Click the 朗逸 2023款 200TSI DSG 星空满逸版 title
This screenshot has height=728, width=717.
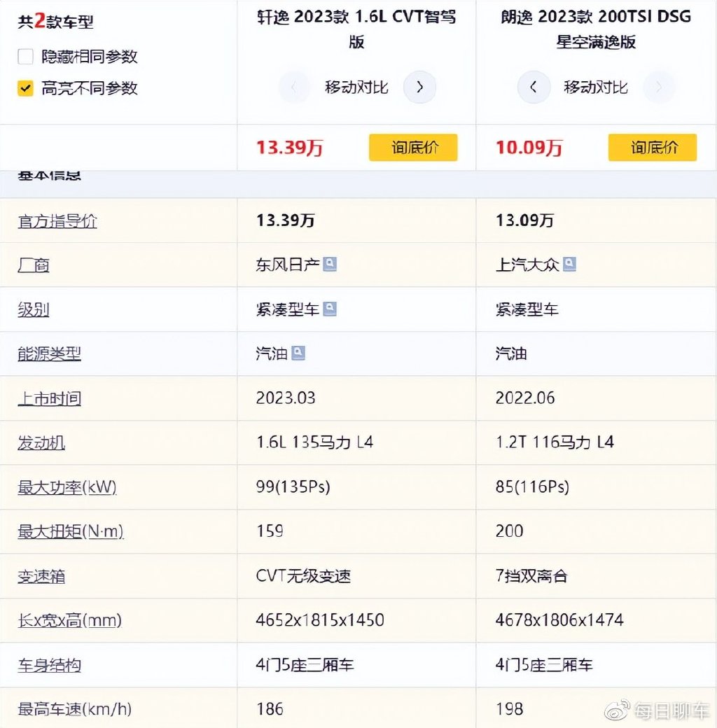[x=596, y=29]
